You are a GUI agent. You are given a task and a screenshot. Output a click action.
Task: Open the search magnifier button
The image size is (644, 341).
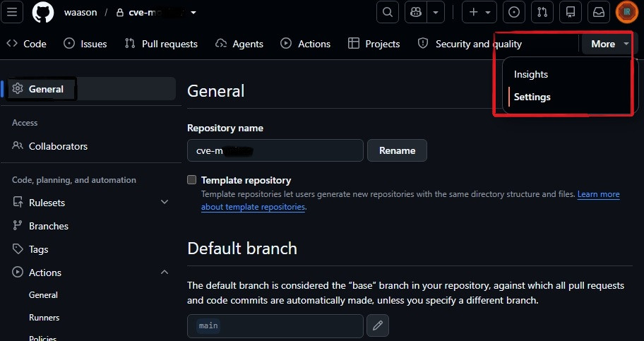click(387, 12)
